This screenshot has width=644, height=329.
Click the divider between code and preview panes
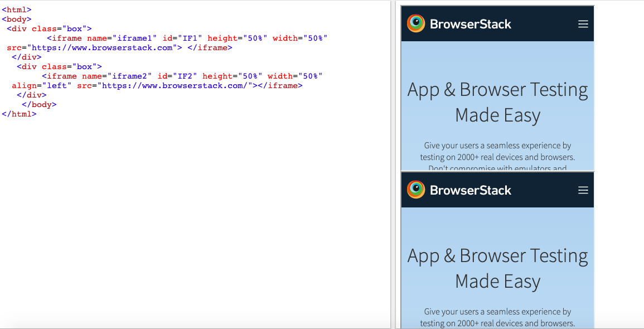coord(393,164)
